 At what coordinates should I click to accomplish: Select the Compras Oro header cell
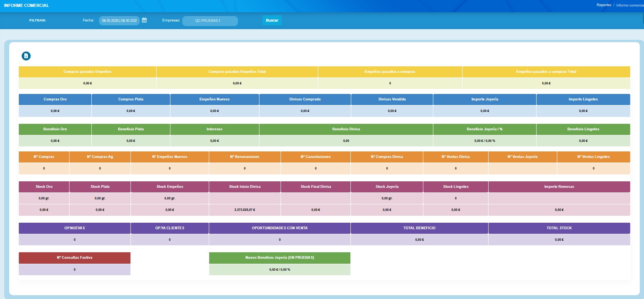click(x=55, y=99)
